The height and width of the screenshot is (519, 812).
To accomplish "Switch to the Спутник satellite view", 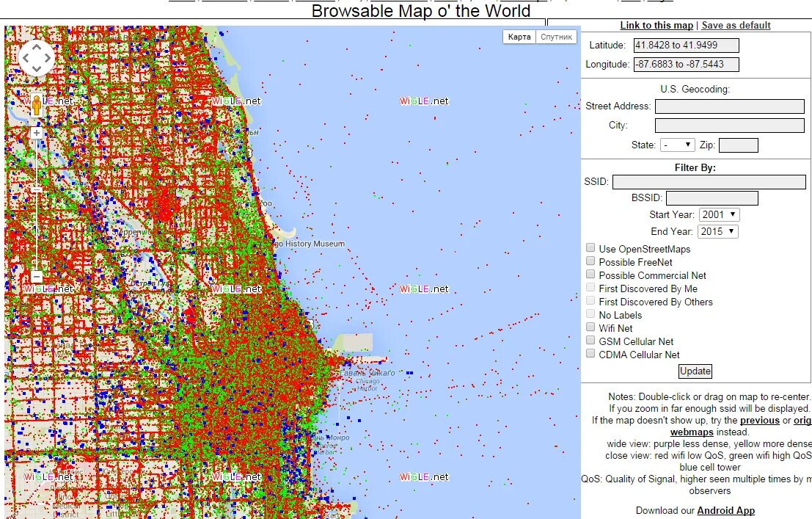I will tap(556, 37).
